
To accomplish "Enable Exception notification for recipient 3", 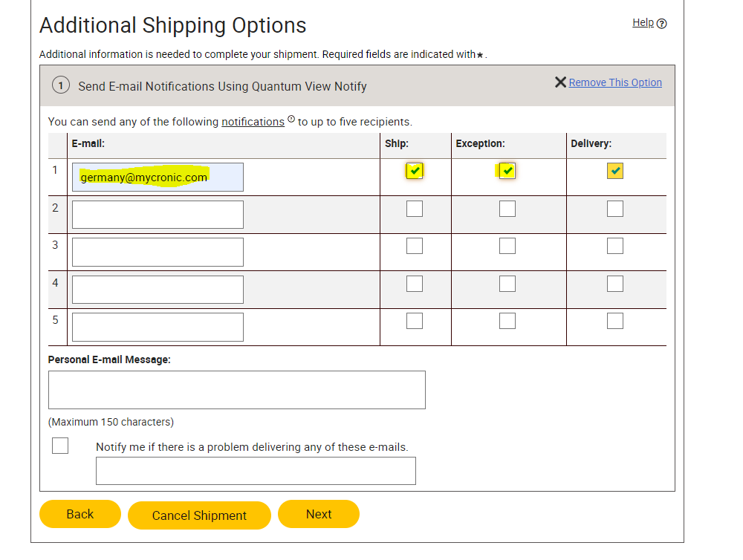I will 507,246.
